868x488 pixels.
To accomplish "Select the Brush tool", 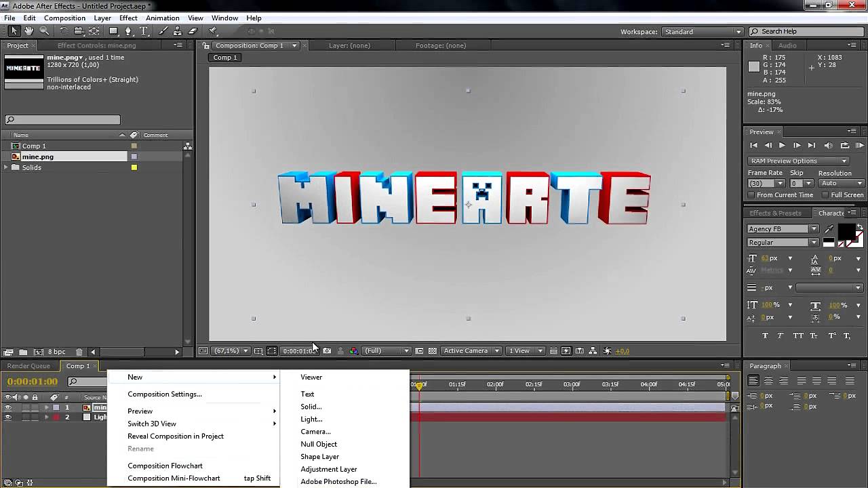I will click(x=163, y=31).
